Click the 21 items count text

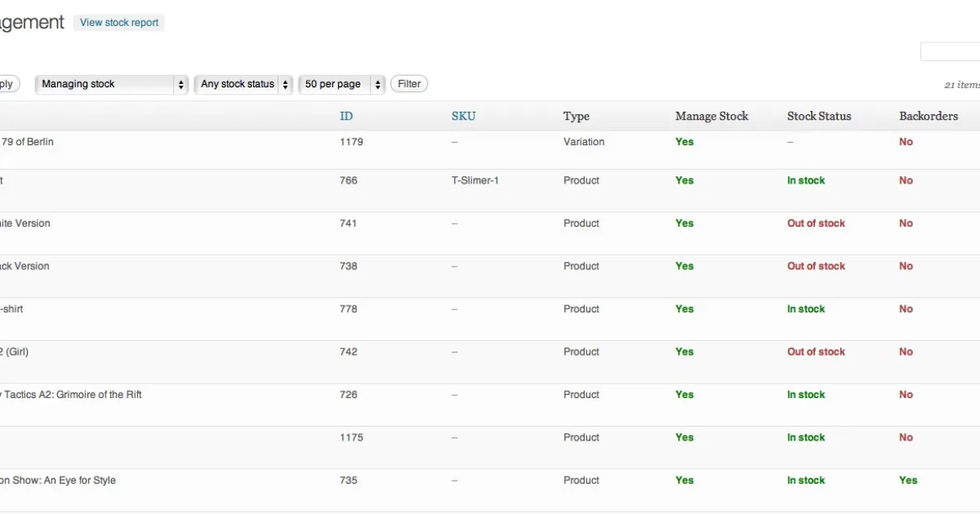tap(962, 85)
